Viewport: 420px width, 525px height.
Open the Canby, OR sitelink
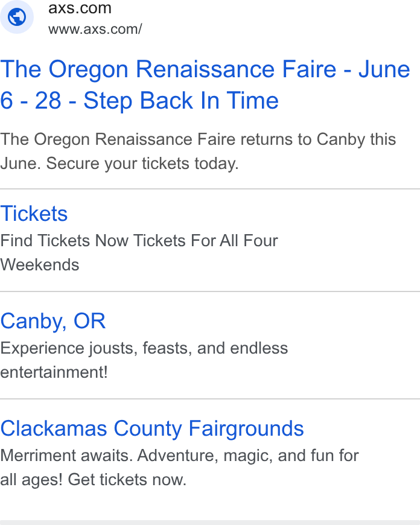tap(53, 321)
